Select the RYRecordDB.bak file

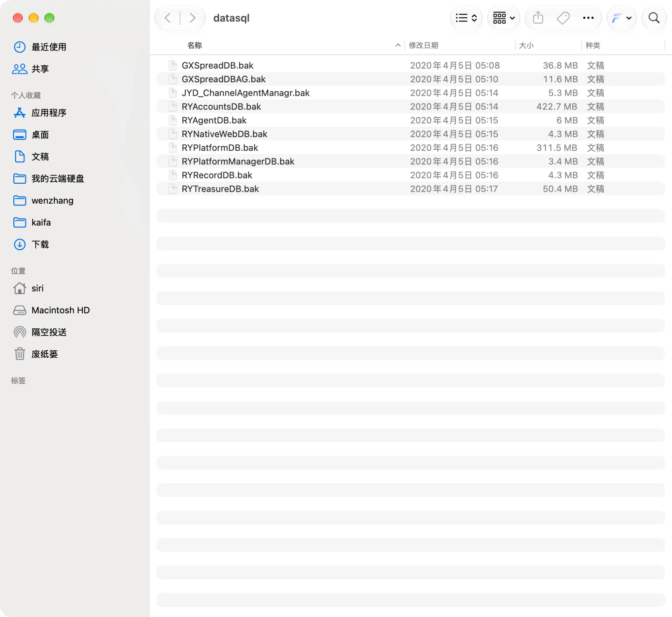pos(411,175)
